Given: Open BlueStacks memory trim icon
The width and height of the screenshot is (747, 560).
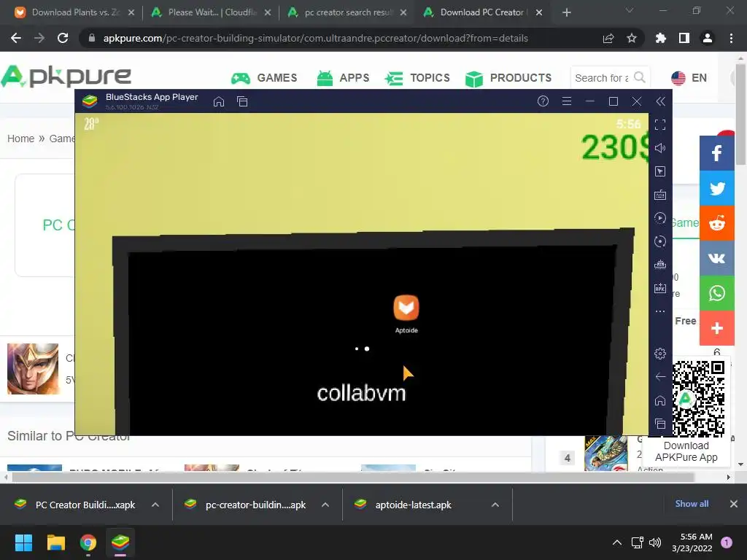Looking at the screenshot, I should (659, 265).
